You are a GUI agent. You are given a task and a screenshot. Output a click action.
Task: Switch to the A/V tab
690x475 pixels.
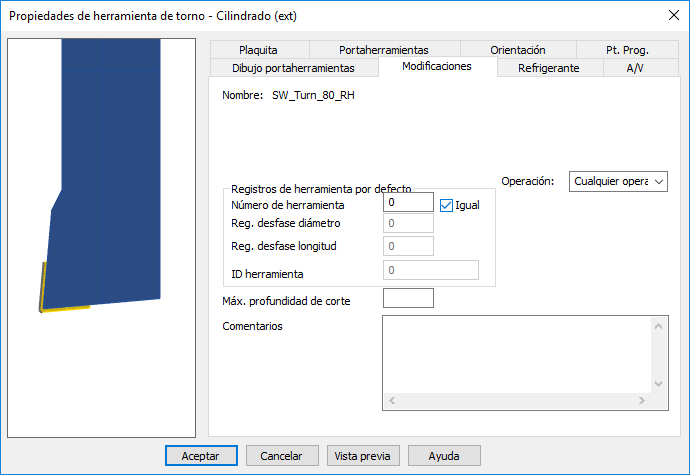[640, 68]
